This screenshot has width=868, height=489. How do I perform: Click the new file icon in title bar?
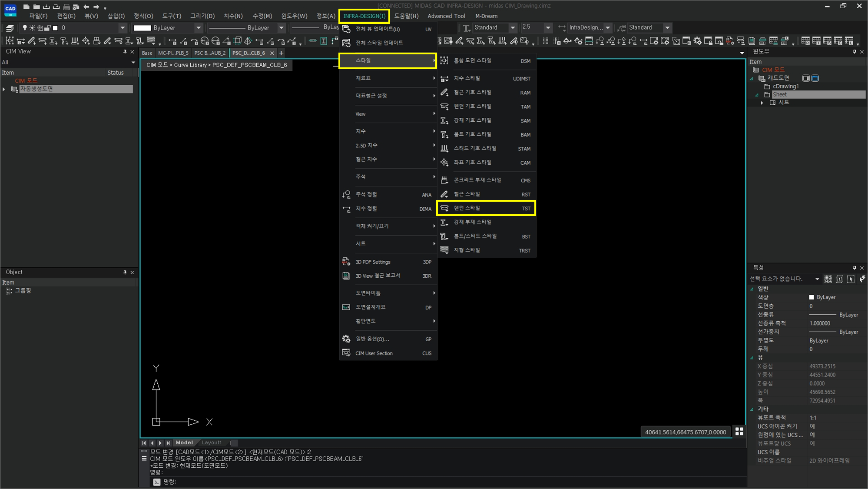(27, 7)
